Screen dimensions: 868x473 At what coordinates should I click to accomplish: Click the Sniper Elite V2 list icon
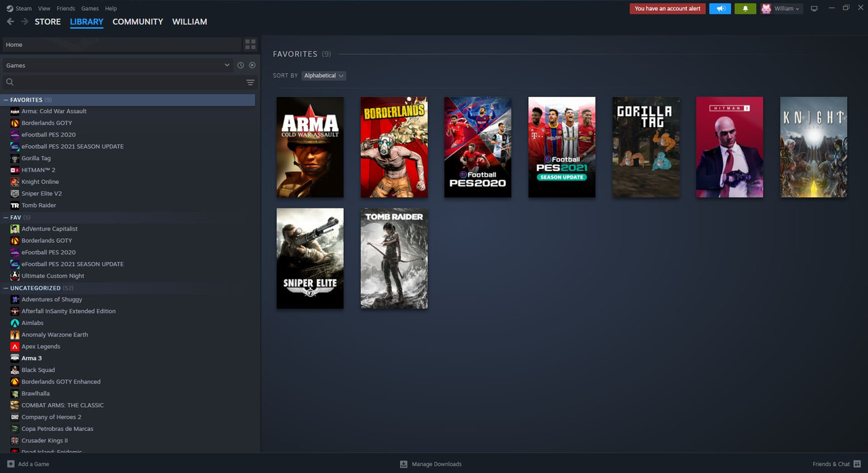point(15,193)
